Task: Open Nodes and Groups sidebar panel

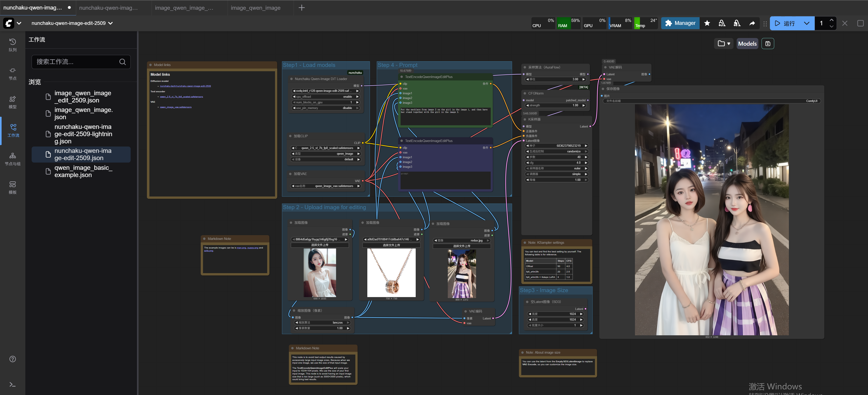Action: click(12, 159)
